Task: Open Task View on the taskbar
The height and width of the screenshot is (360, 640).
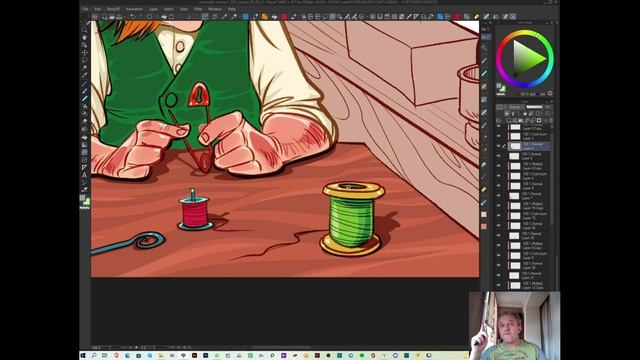Action: [105, 356]
